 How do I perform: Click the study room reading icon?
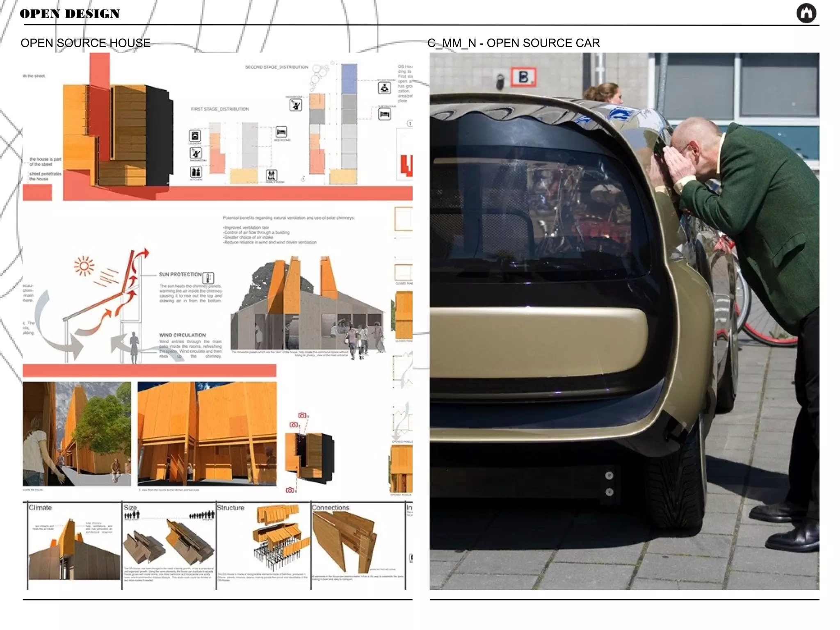(x=384, y=88)
